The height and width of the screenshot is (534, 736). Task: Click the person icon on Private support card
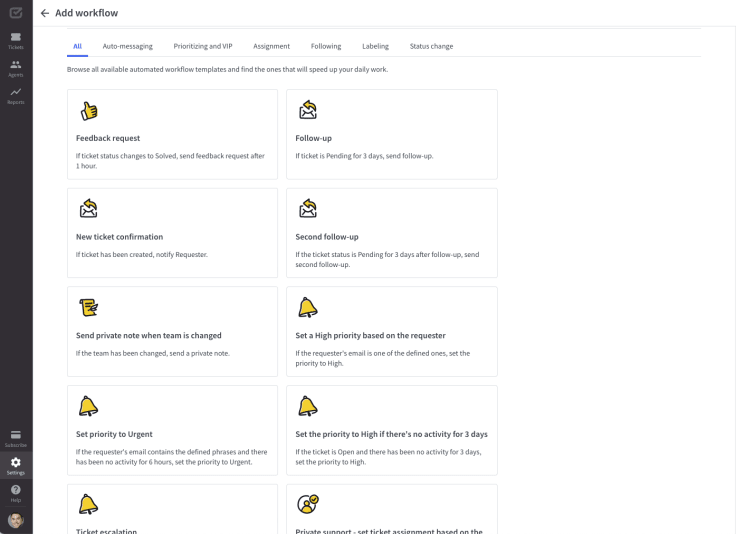point(308,504)
